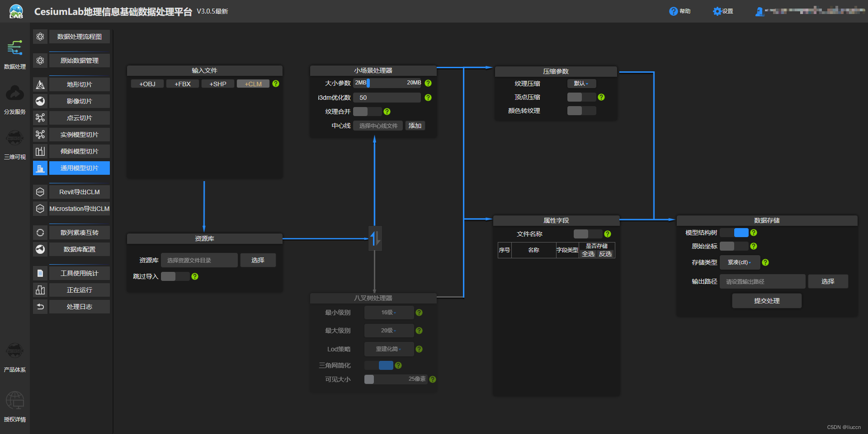Click the +SHP input file button
The image size is (868, 434).
(218, 84)
